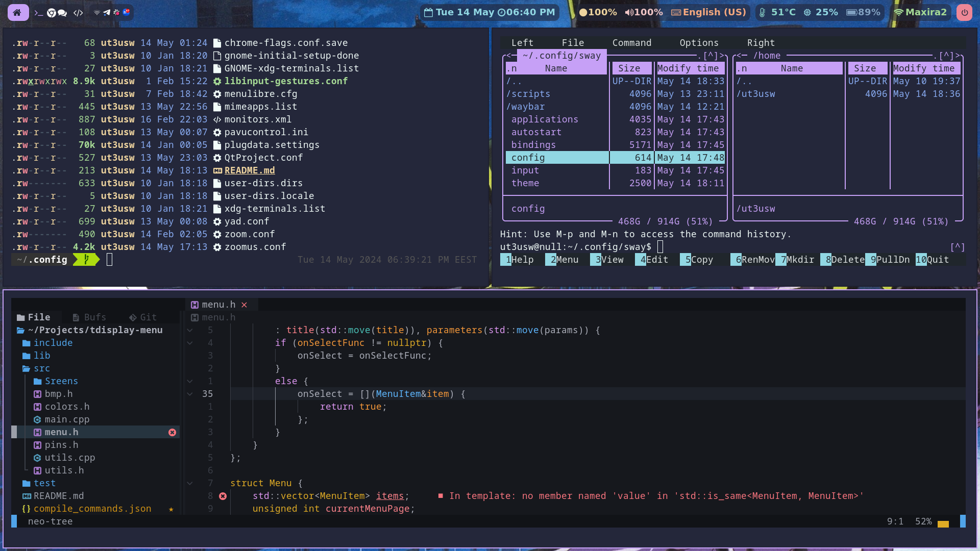
Task: Click the Command menu in mc
Action: (632, 42)
